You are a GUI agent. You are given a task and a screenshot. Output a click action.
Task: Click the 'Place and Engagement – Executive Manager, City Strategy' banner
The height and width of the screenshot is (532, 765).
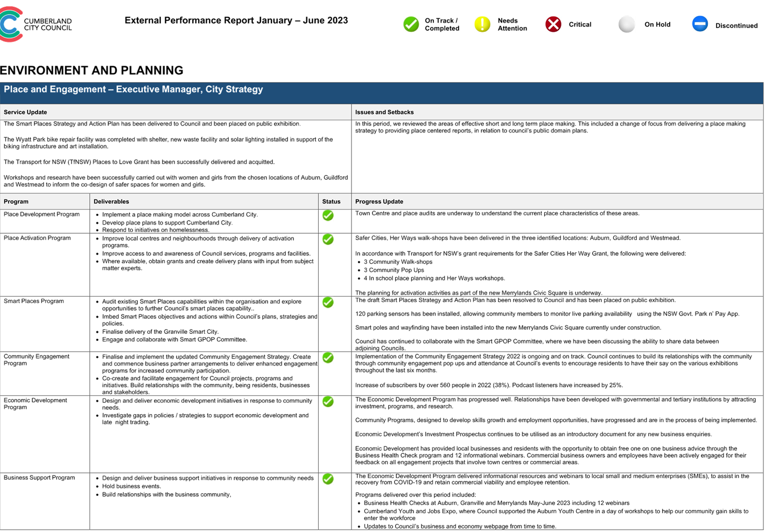(x=382, y=93)
